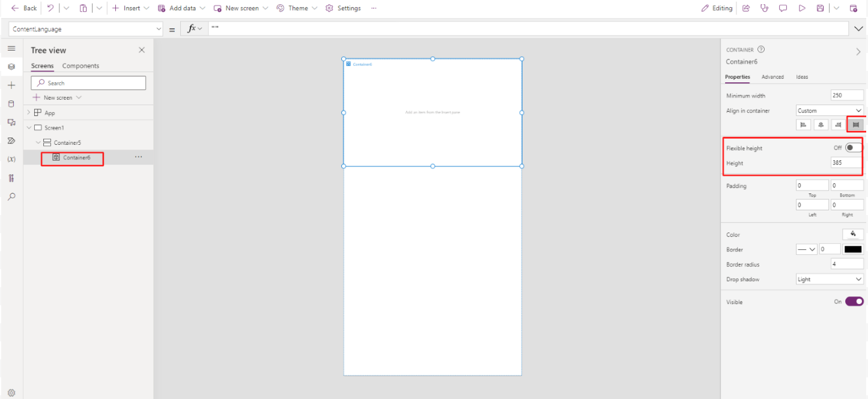Viewport: 868px width, 399px height.
Task: Switch to the Advanced tab
Action: (772, 77)
